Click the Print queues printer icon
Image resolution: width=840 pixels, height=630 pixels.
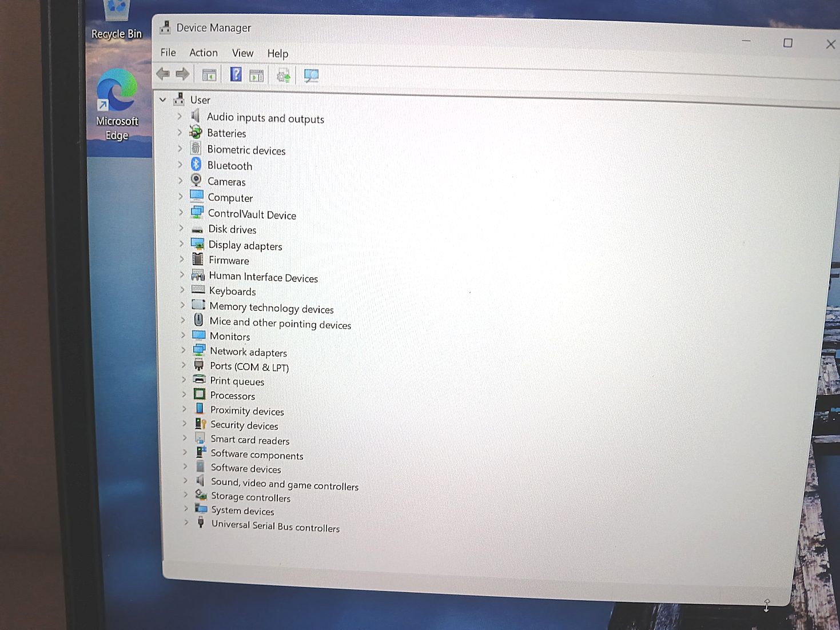pos(200,380)
